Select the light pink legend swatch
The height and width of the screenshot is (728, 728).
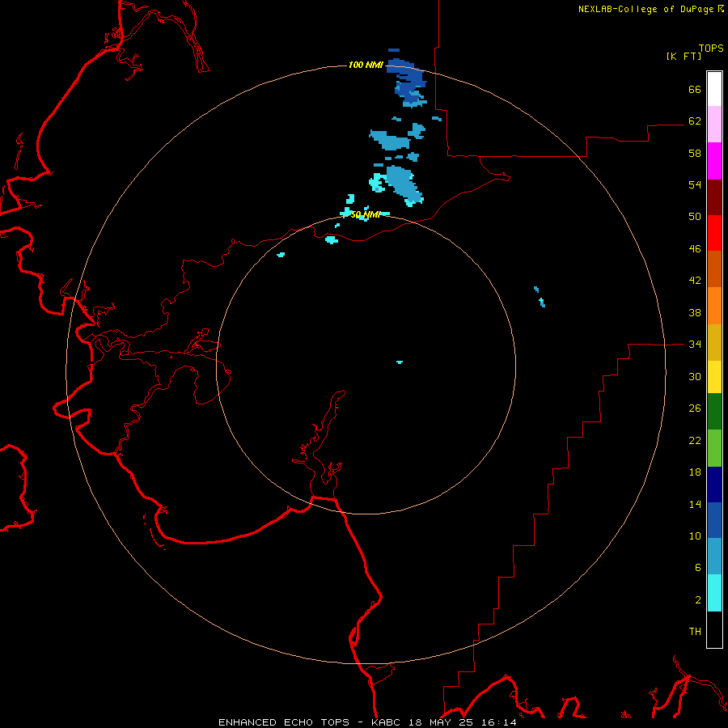[714, 125]
